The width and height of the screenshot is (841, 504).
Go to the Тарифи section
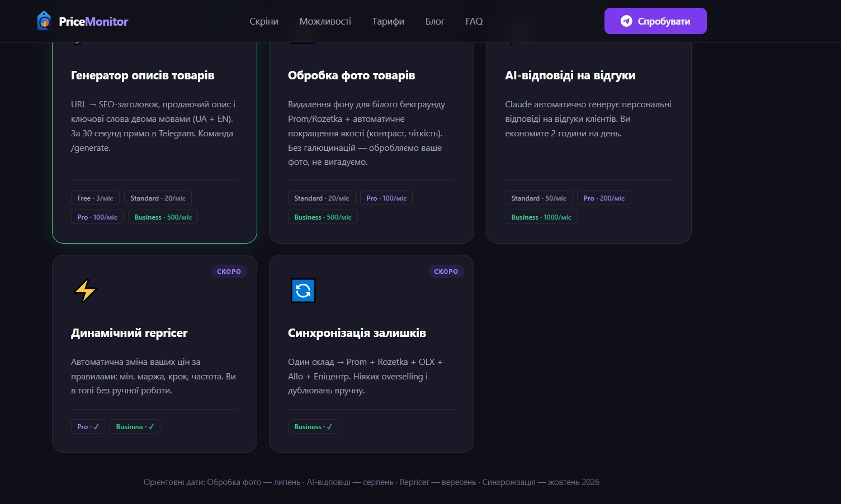pos(388,21)
